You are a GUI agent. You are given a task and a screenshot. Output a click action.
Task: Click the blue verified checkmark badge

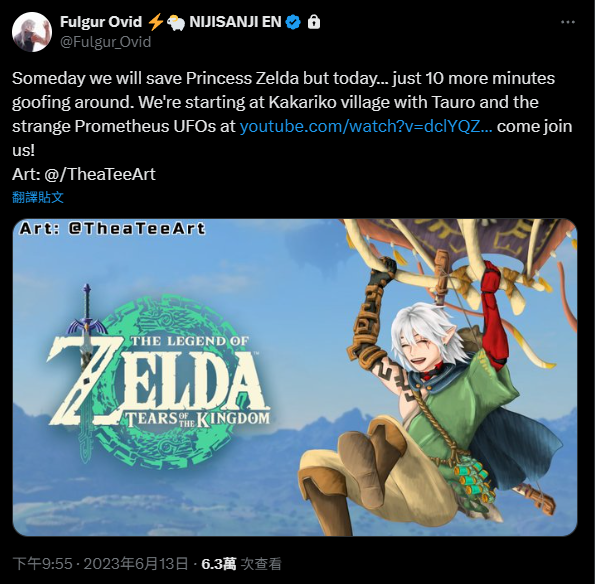click(293, 22)
